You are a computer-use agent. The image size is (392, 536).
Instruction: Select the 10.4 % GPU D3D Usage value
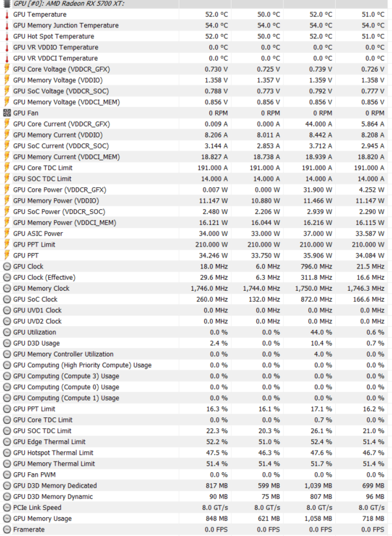(x=322, y=343)
